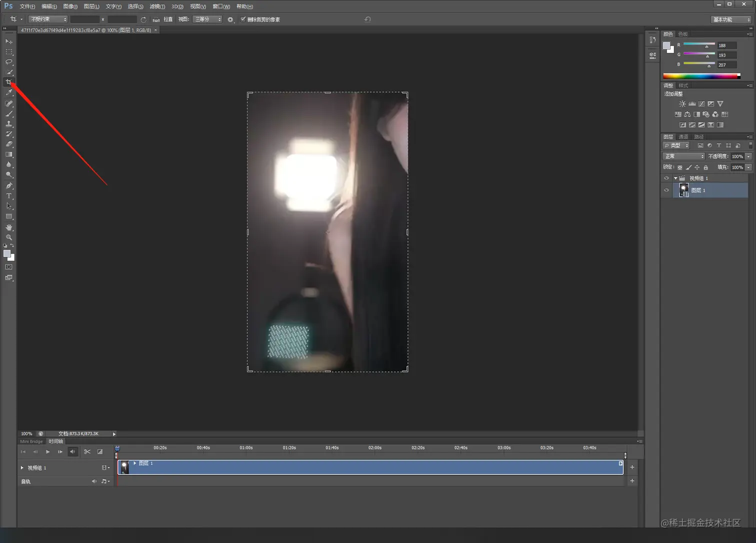The image size is (756, 543).
Task: Add Curves adjustment icon
Action: [x=701, y=104]
